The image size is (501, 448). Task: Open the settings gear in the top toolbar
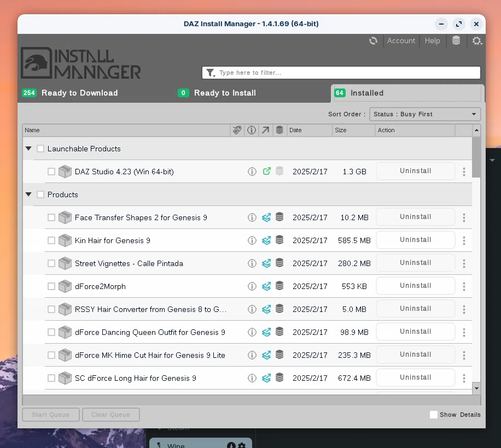coord(477,41)
